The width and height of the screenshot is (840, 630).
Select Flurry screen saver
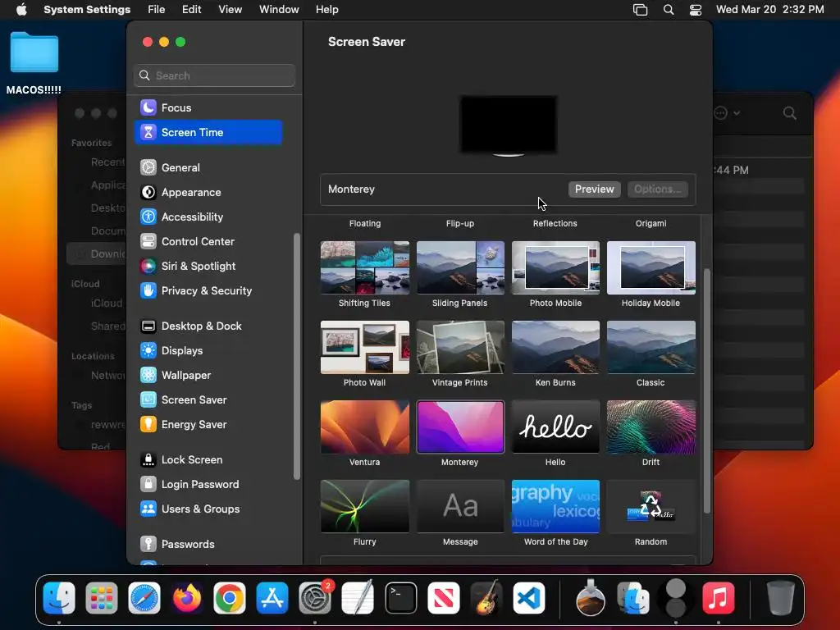point(365,506)
